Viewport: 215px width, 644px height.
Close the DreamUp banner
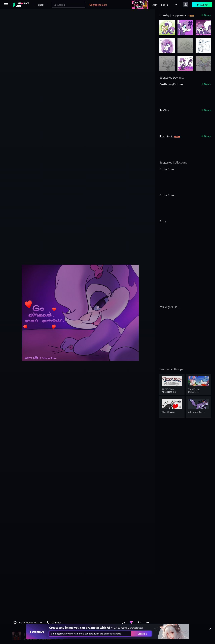click(x=210, y=628)
